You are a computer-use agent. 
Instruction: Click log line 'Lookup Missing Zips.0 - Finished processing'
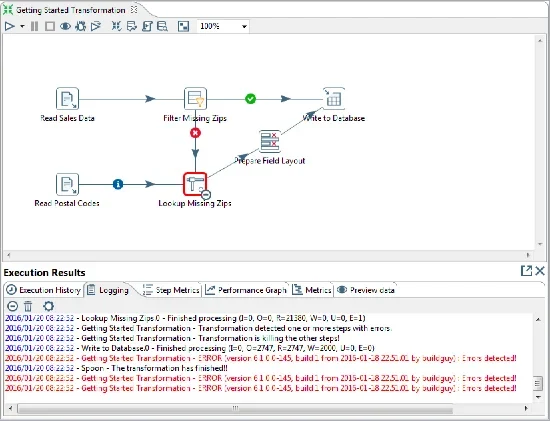185,318
